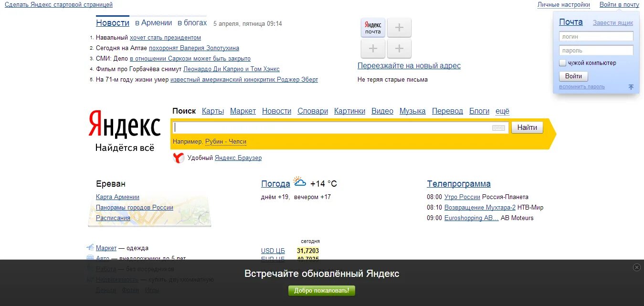Open Карта Армении link
644x306 pixels.
click(x=117, y=197)
